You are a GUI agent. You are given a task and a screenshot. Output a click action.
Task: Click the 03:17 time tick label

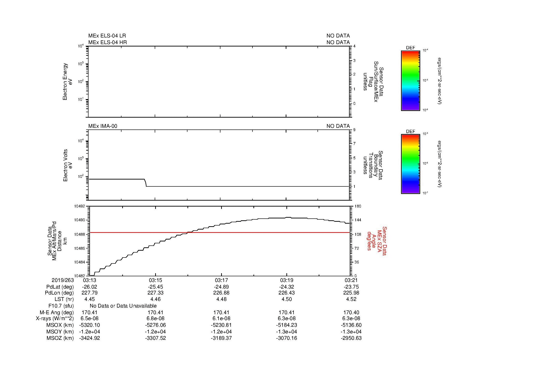221,280
